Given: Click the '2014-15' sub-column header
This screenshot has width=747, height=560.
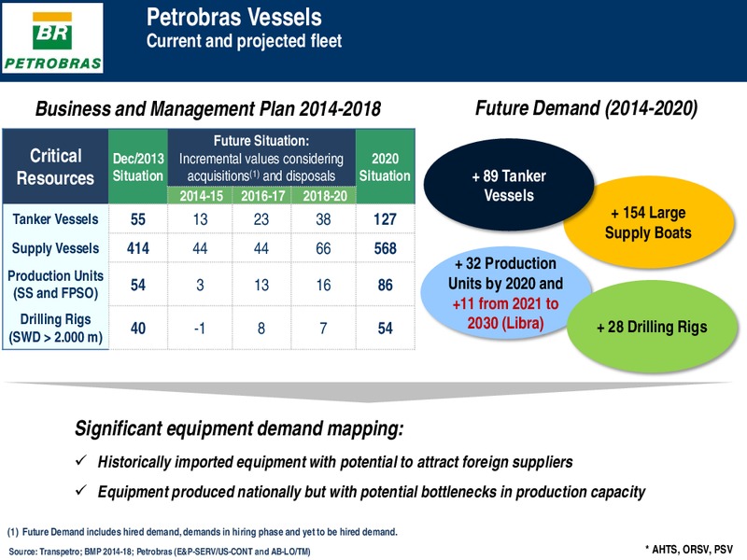Looking at the screenshot, I should pos(201,196).
